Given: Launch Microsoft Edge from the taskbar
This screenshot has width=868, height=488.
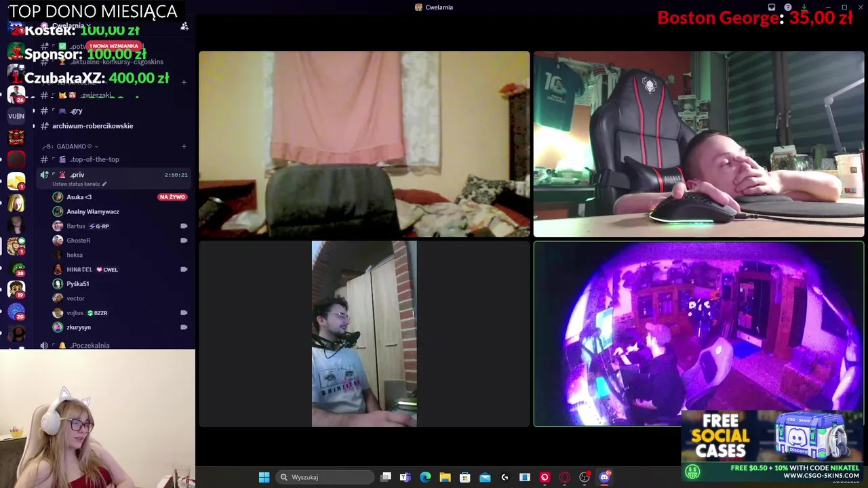Looking at the screenshot, I should (425, 477).
